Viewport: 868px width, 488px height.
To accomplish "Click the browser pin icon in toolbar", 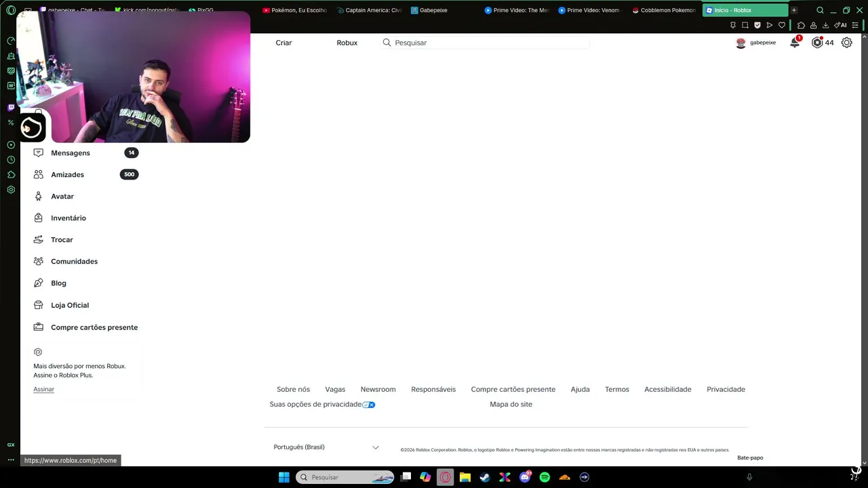I will (x=732, y=25).
